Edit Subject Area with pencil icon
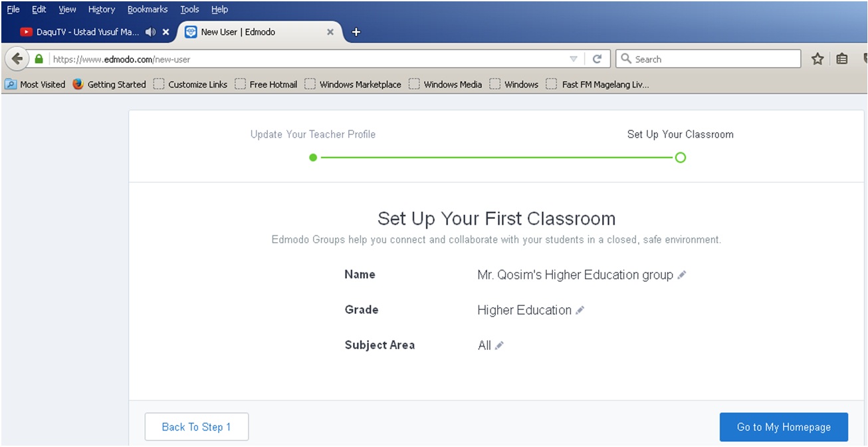Screen dimensions: 868x447 499,345
